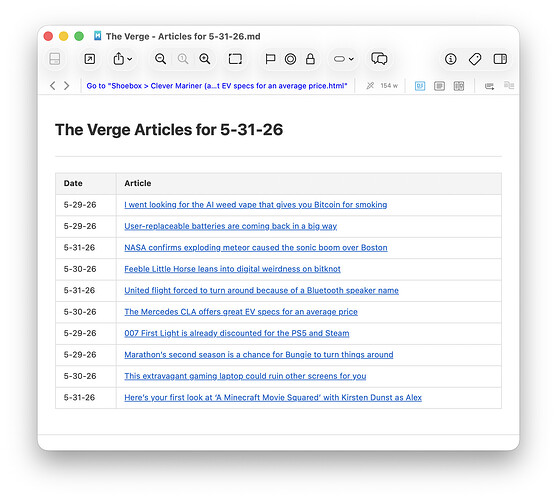Click date 5-30-26 in the Feeble Little Horse row
556x500 pixels.
(80, 269)
